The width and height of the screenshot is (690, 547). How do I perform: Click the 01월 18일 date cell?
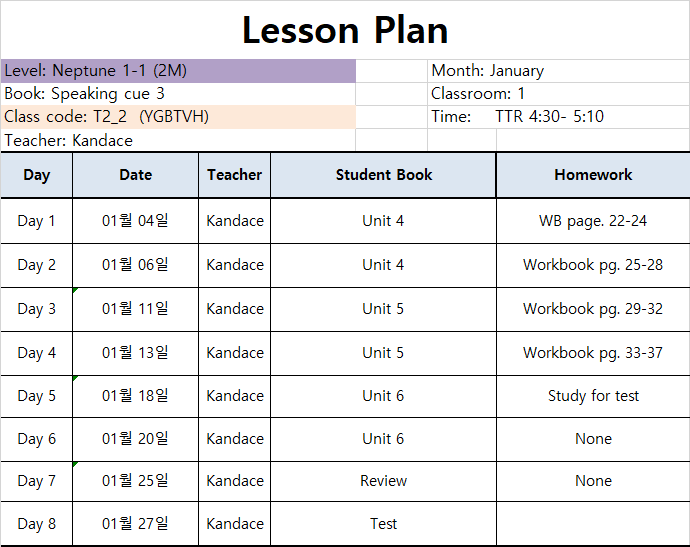136,396
